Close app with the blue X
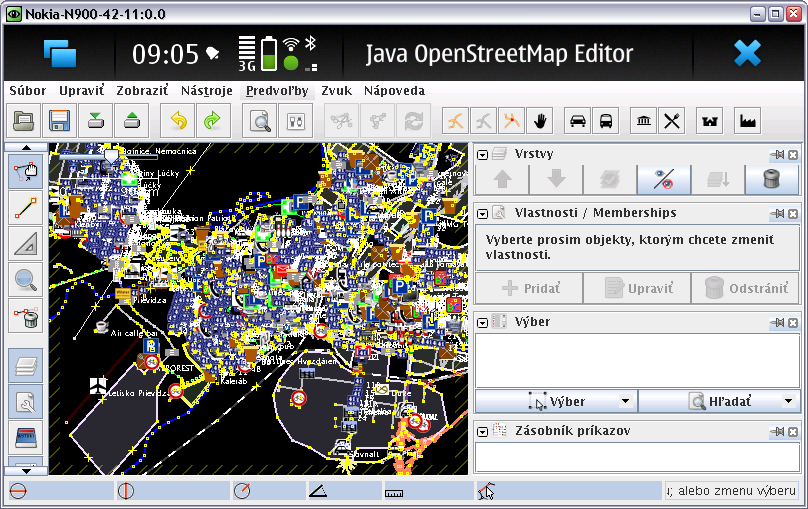 coord(747,54)
